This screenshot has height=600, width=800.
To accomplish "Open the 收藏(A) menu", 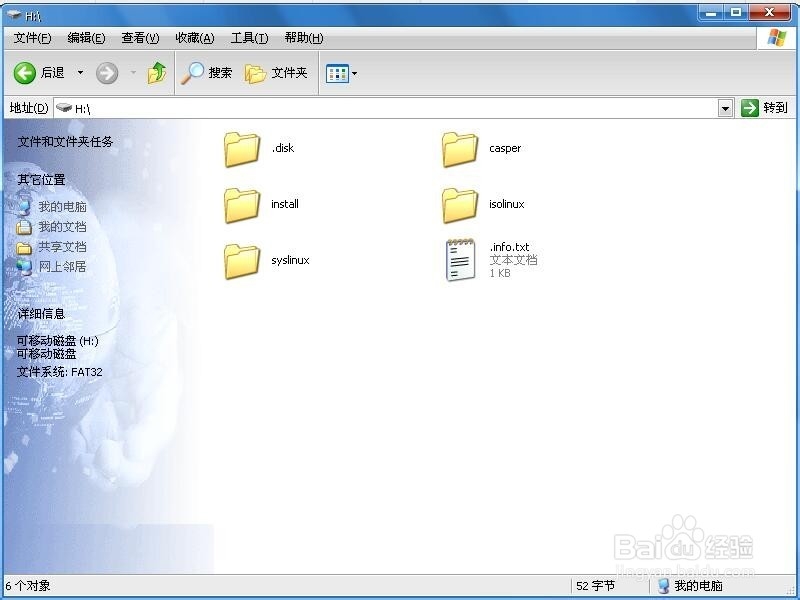I will (x=195, y=38).
